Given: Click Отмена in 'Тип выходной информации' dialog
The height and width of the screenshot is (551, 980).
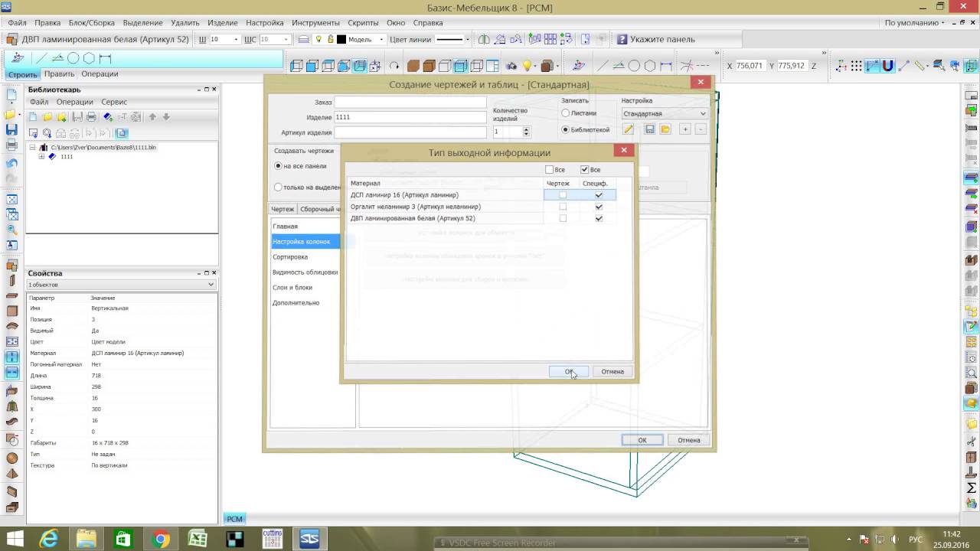Looking at the screenshot, I should [612, 371].
